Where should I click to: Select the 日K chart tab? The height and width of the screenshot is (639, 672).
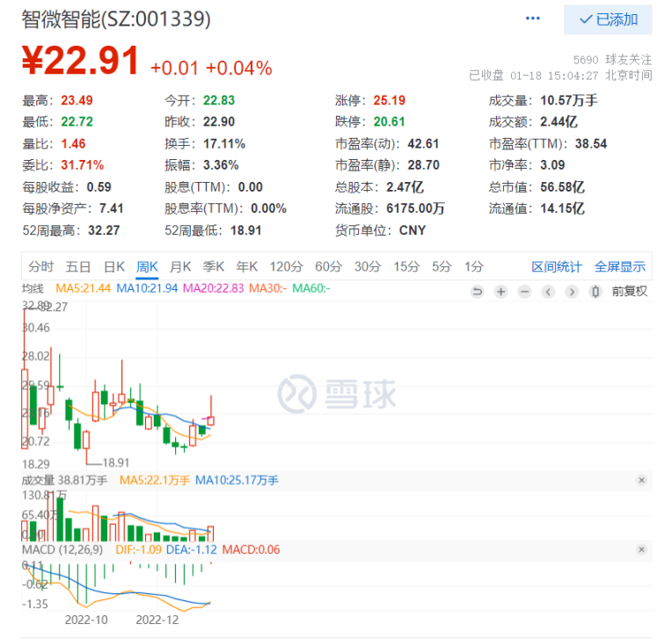114,266
